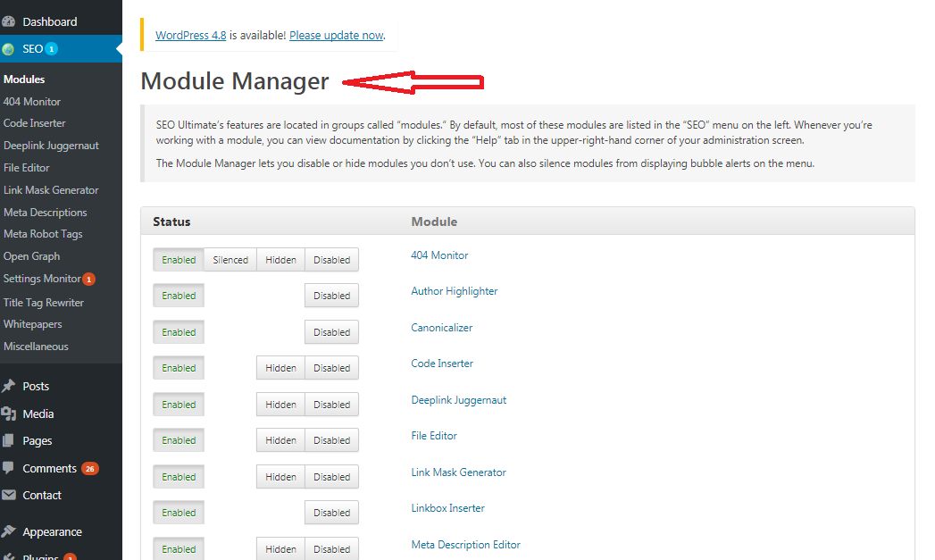The width and height of the screenshot is (935, 560).
Task: Set 404 Monitor status to Hidden
Action: pos(281,260)
